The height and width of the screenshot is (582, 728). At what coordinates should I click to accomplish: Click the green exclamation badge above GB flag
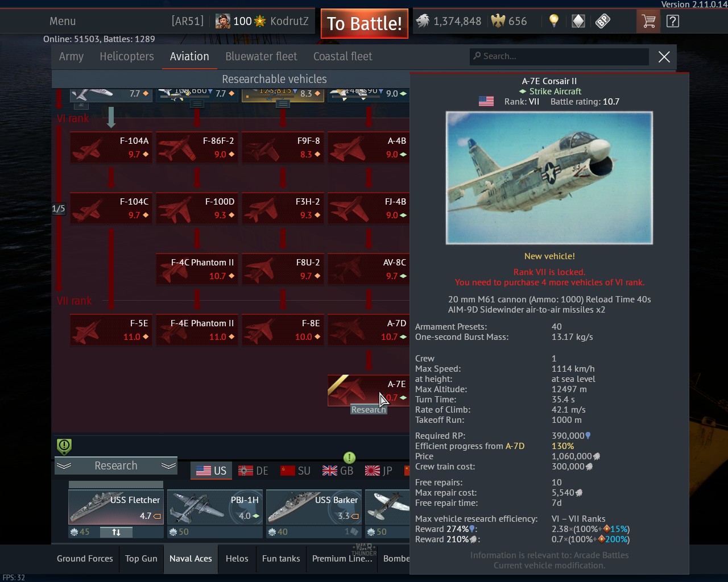pyautogui.click(x=349, y=458)
